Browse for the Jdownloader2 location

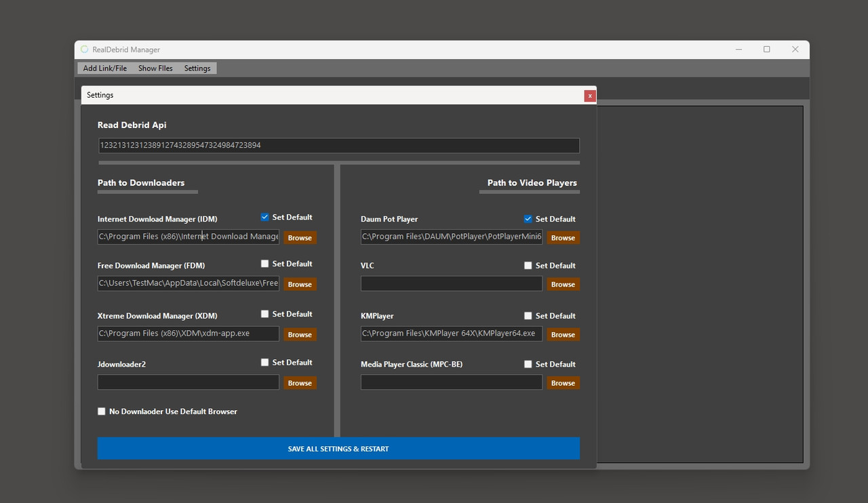pos(300,382)
